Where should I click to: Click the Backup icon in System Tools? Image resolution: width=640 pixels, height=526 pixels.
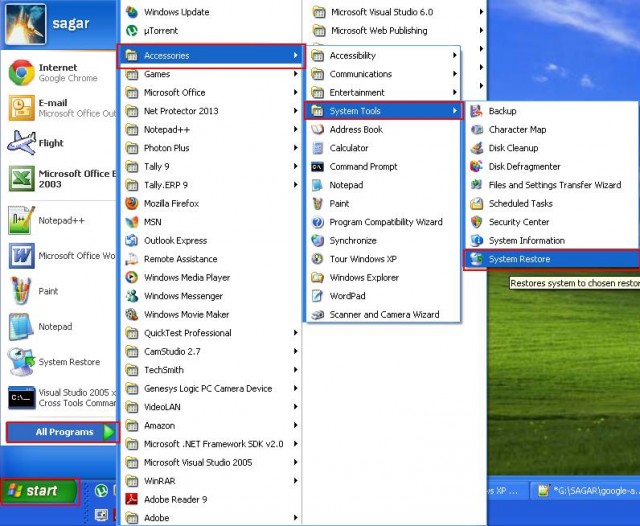click(x=477, y=111)
